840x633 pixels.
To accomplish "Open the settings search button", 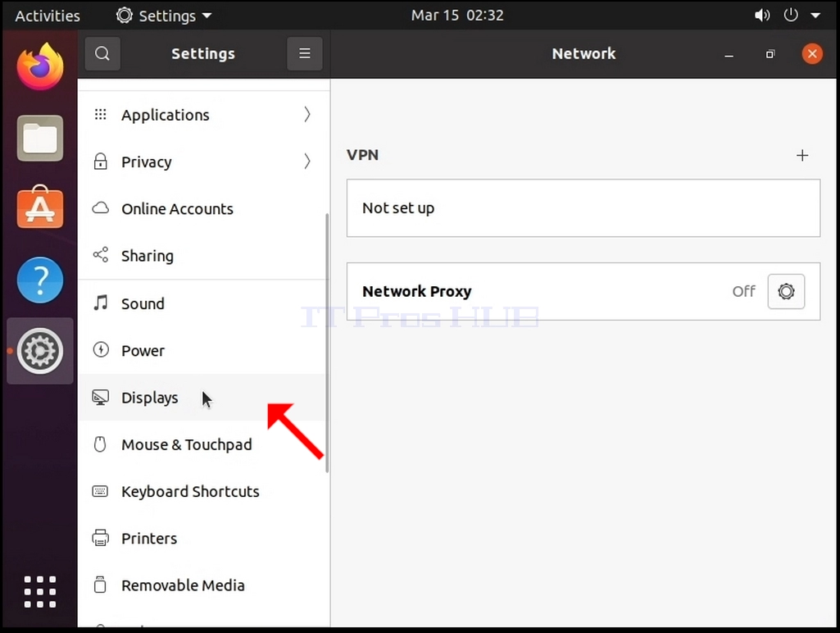I will (x=102, y=53).
